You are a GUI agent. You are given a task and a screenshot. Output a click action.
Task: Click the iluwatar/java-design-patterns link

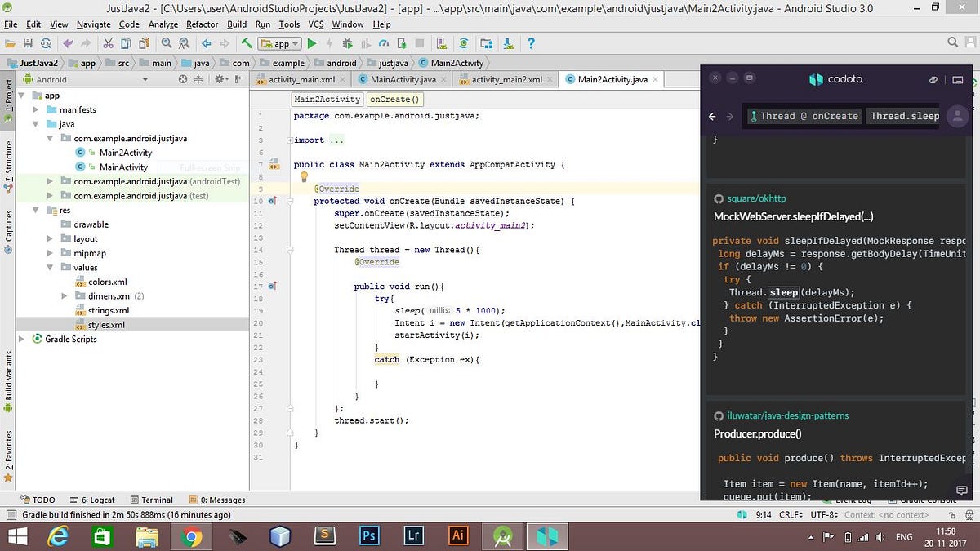(x=786, y=415)
